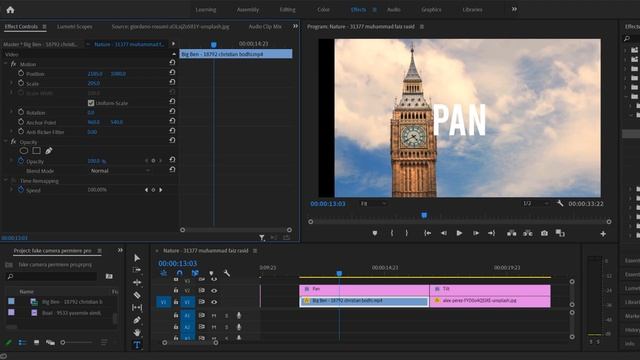Viewport: 640px width, 360px height.
Task: Collapse the Opacity effect group
Action: pos(6,142)
